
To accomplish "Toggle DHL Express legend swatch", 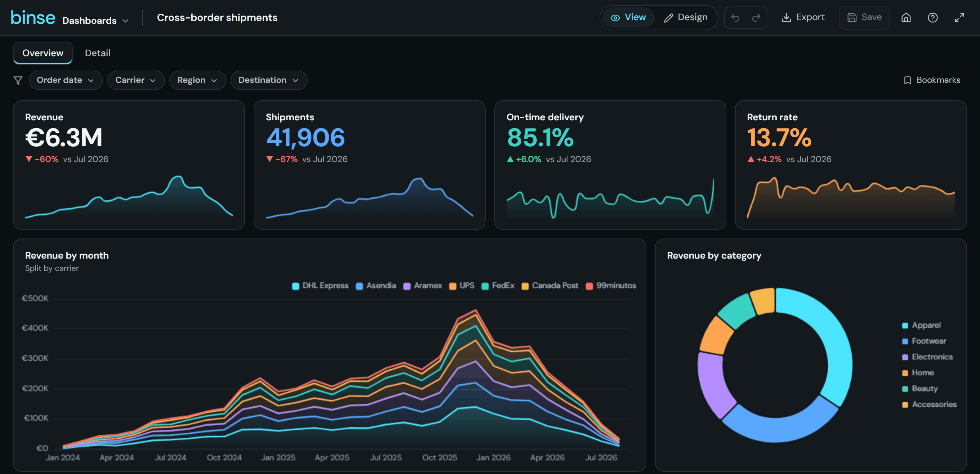I will 295,286.
